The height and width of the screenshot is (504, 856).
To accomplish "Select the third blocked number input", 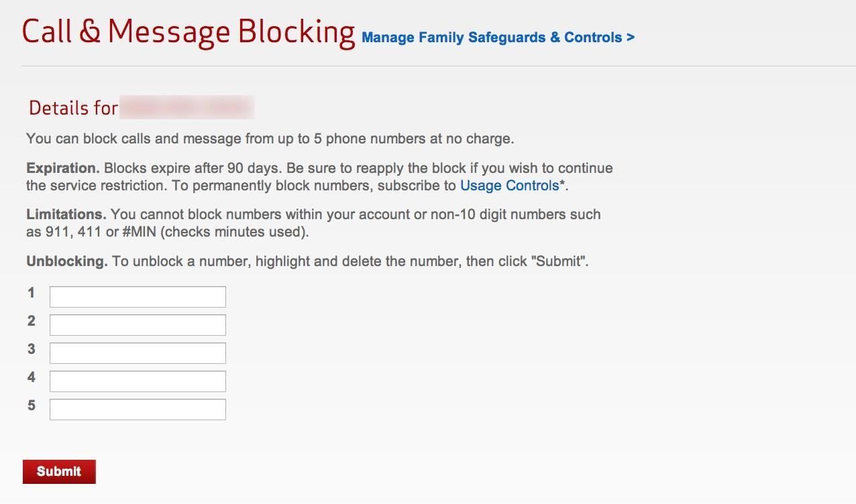I will click(138, 353).
